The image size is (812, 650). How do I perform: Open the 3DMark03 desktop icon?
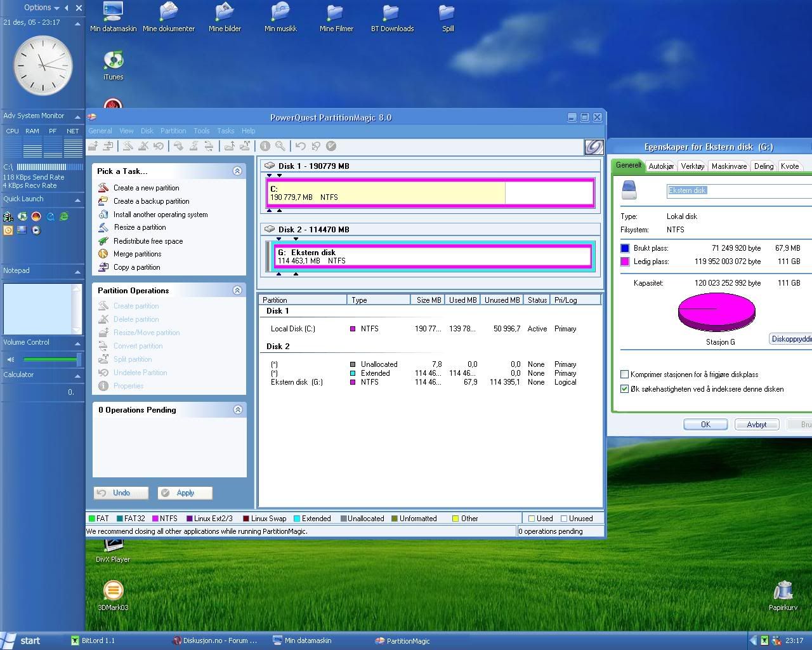(113, 595)
